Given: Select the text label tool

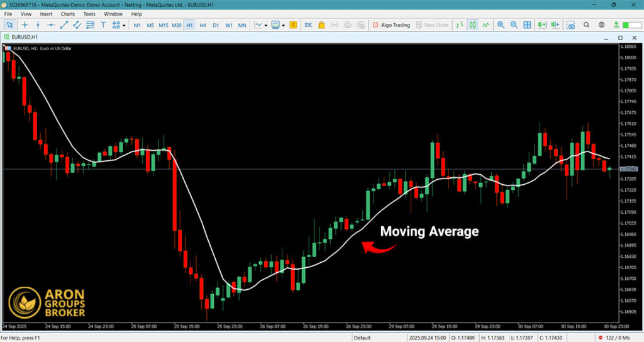Looking at the screenshot, I should pyautogui.click(x=104, y=25).
